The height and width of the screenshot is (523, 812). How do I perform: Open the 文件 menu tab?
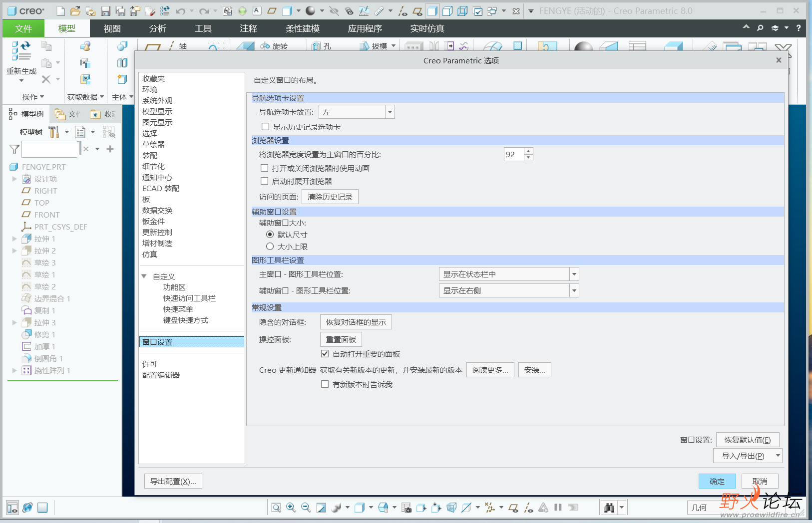23,28
